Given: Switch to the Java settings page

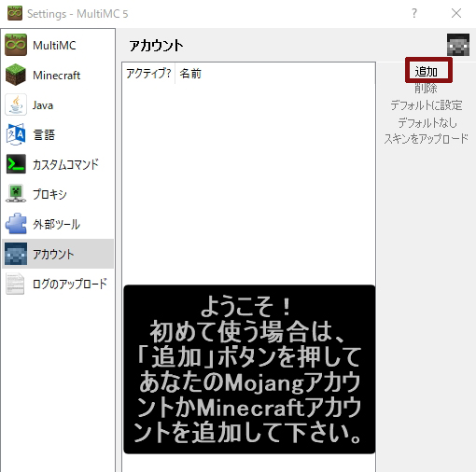Looking at the screenshot, I should coord(43,105).
